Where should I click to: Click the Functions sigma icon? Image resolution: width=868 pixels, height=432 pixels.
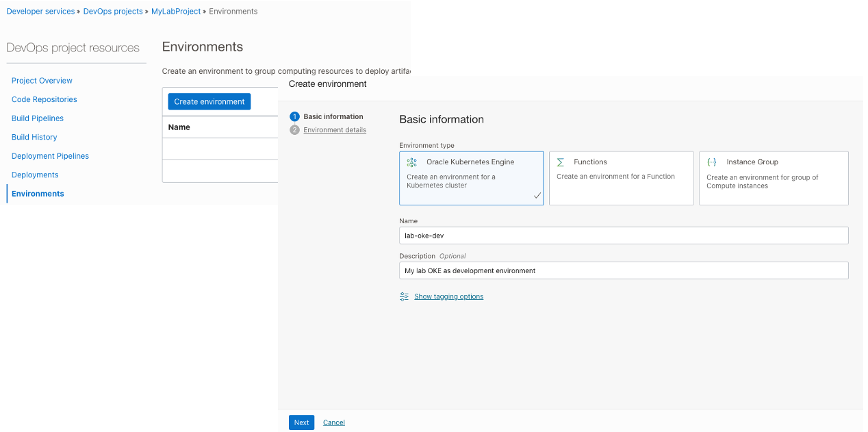tap(561, 162)
